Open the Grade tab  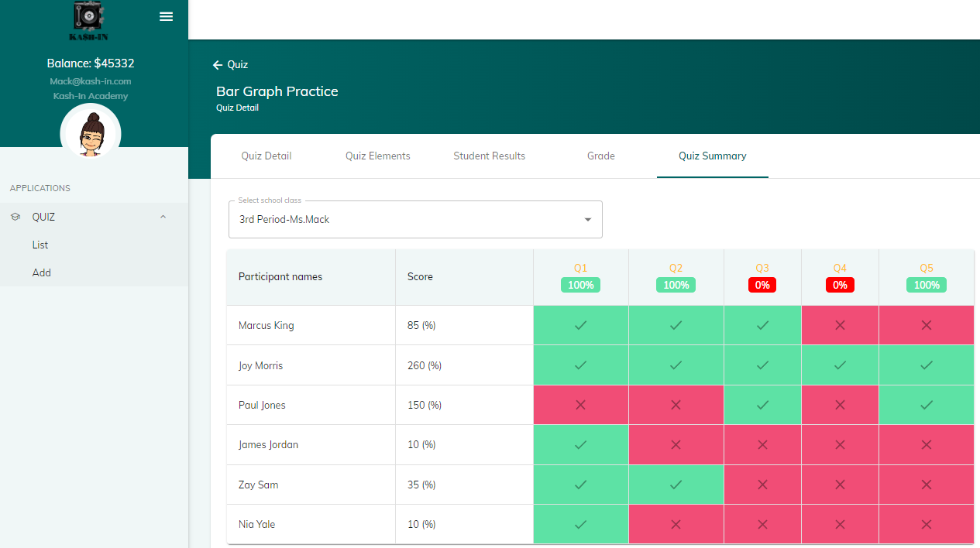(600, 156)
